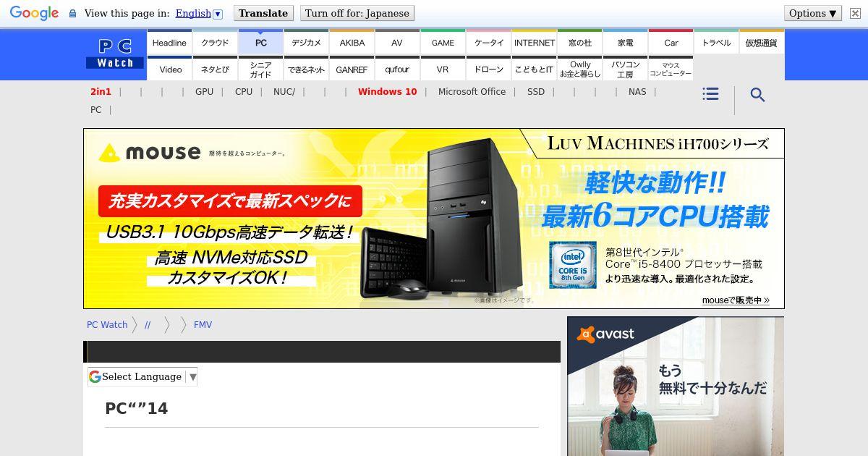Open the マウスコンピューター tab

pos(671,69)
